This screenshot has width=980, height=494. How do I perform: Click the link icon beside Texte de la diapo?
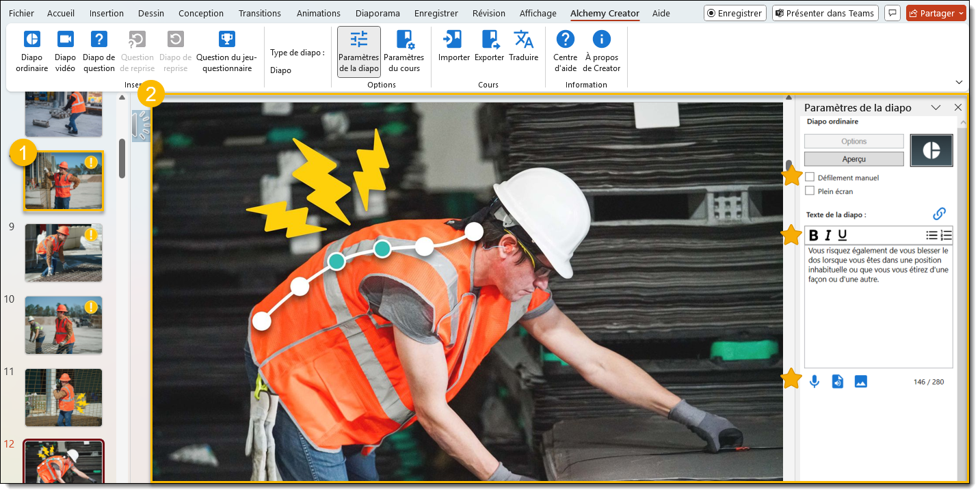939,214
